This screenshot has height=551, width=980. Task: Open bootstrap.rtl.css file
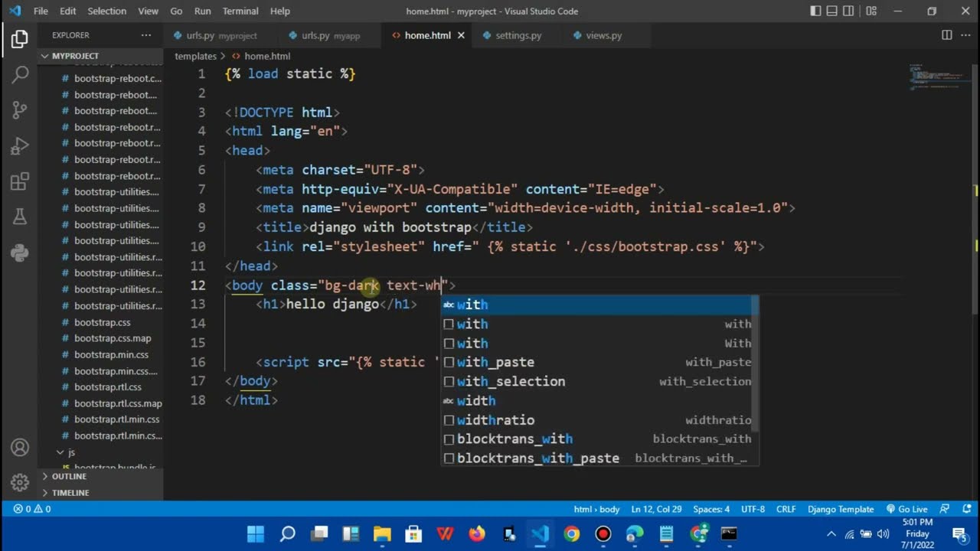107,387
